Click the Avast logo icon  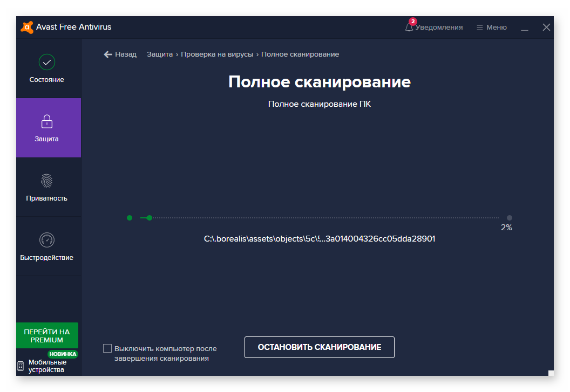click(27, 27)
